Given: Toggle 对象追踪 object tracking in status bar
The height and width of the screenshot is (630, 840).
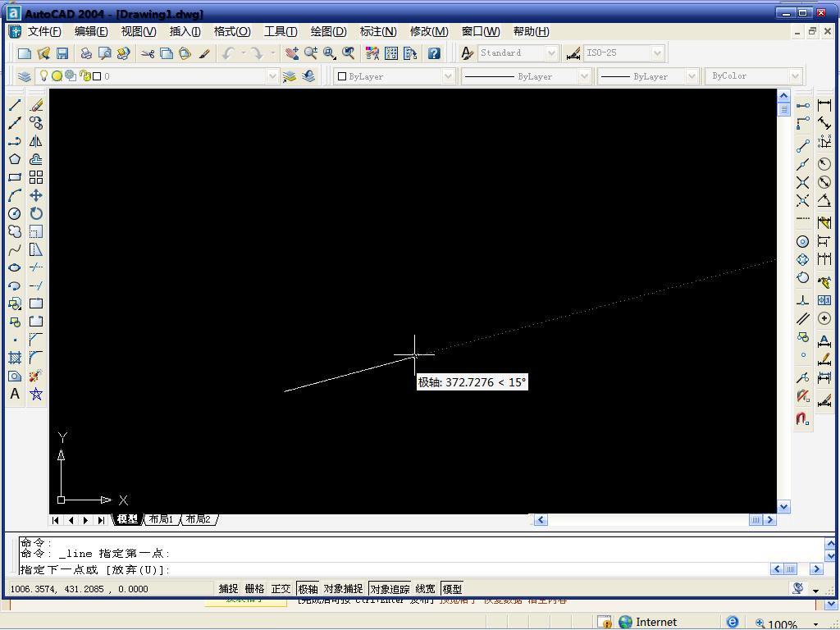Looking at the screenshot, I should (x=390, y=589).
